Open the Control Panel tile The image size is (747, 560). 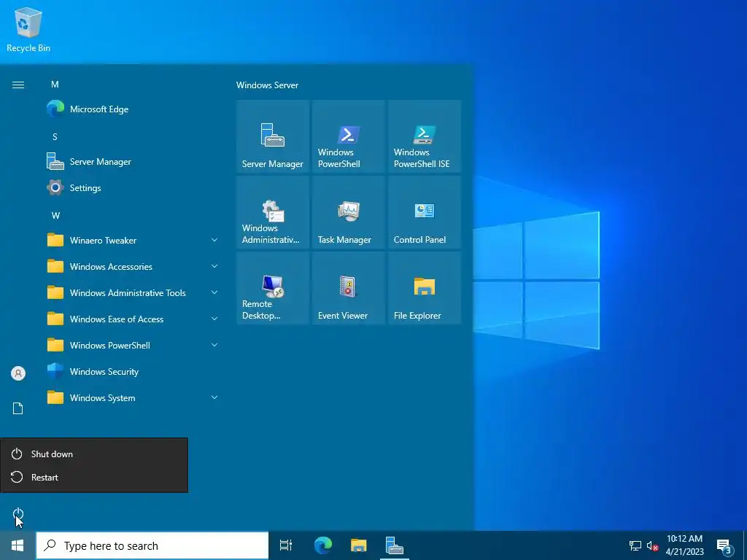[425, 212]
